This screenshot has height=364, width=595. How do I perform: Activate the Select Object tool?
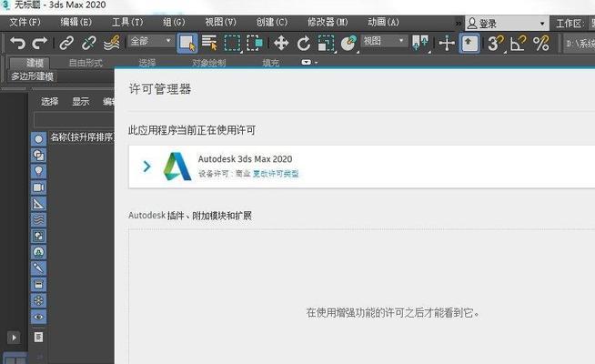(187, 43)
